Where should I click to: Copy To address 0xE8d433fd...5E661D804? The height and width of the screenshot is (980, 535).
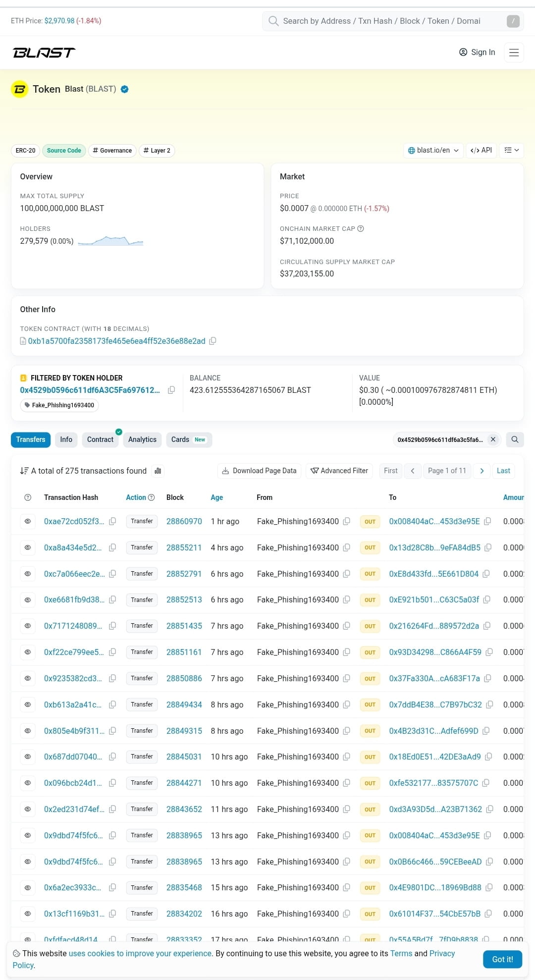point(486,574)
